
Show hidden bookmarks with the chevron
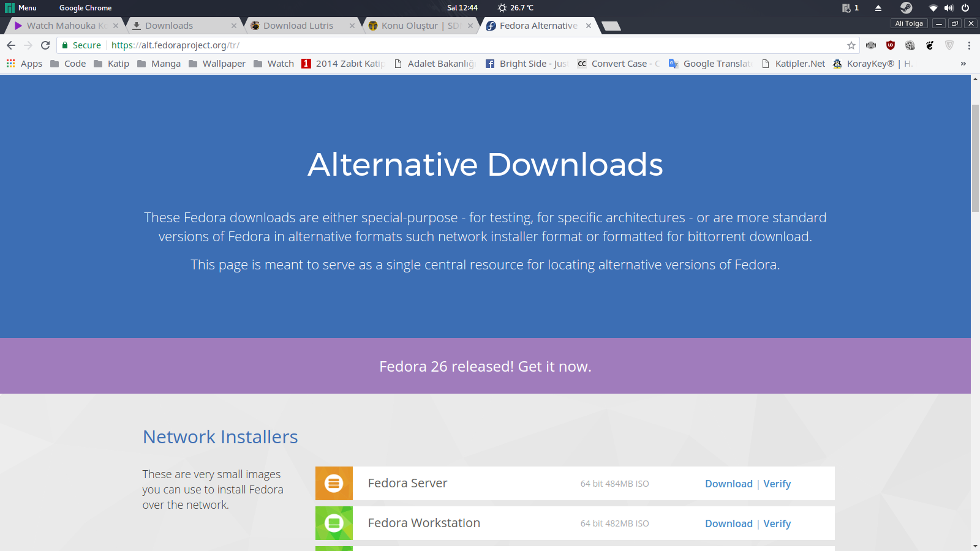(963, 64)
